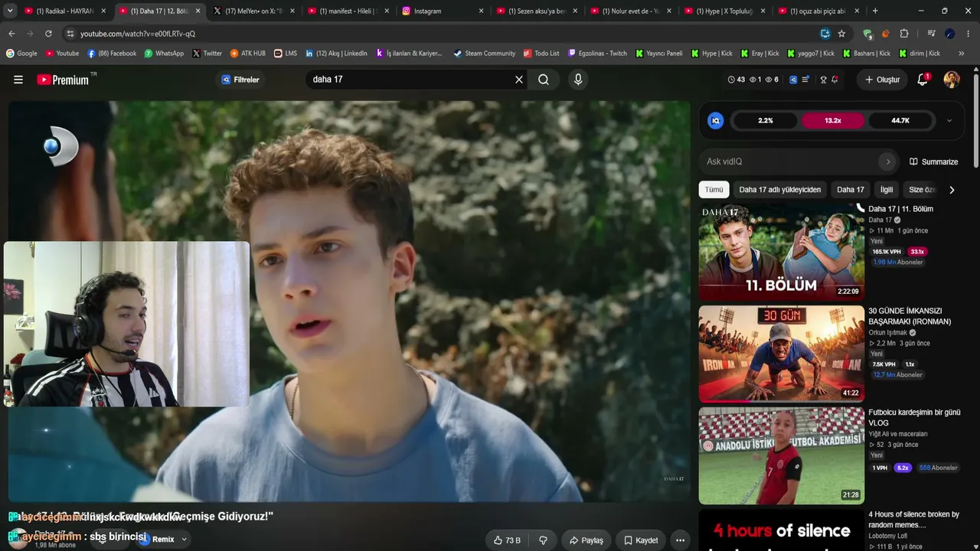Open the vidIQ Filtreler filter menu
The height and width of the screenshot is (551, 980).
[x=240, y=80]
